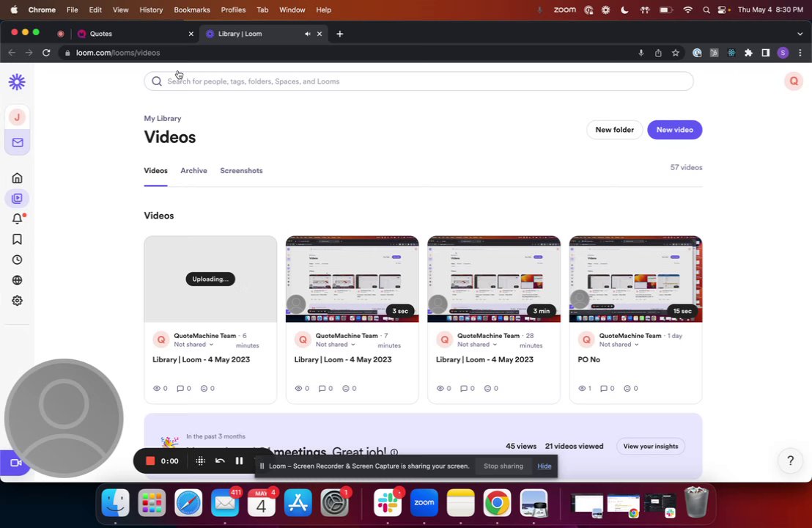812x528 pixels.
Task: Open a new Chrome tab
Action: pos(340,34)
